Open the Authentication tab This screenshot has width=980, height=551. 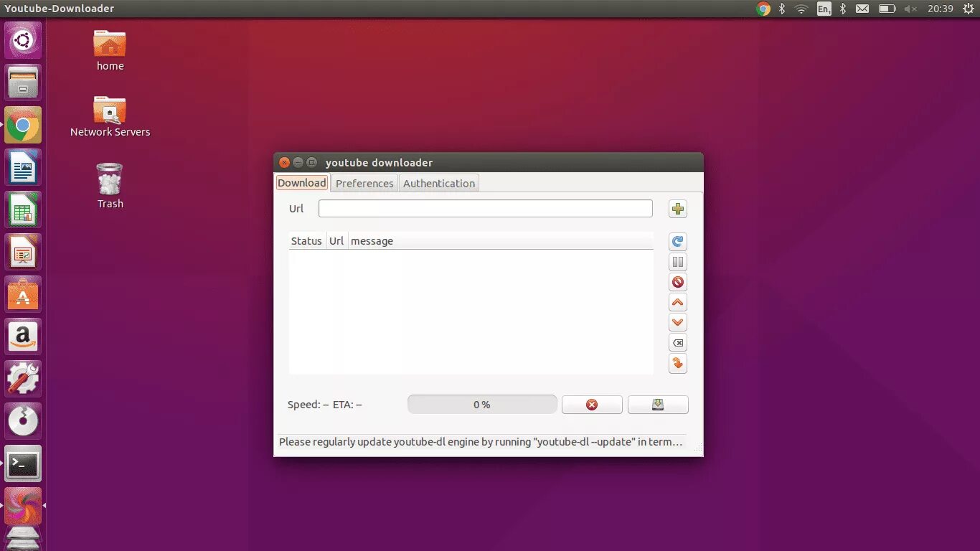[439, 183]
